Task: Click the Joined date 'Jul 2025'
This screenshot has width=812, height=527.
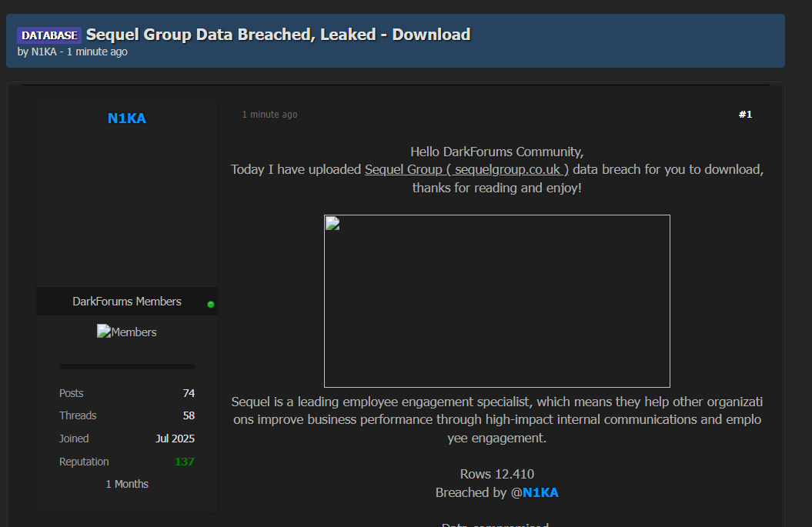Action: [175, 439]
